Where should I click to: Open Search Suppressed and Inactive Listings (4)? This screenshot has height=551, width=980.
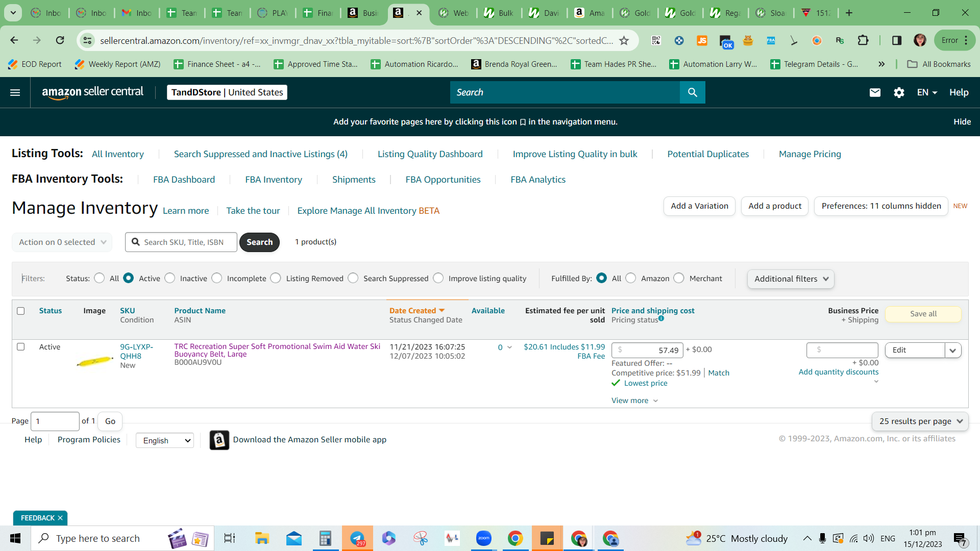[261, 154]
